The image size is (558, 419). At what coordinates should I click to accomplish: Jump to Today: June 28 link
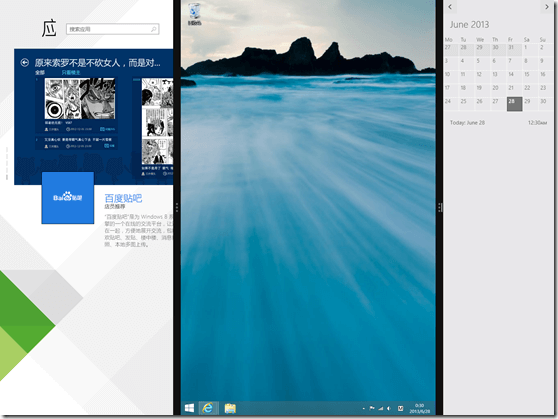point(467,122)
